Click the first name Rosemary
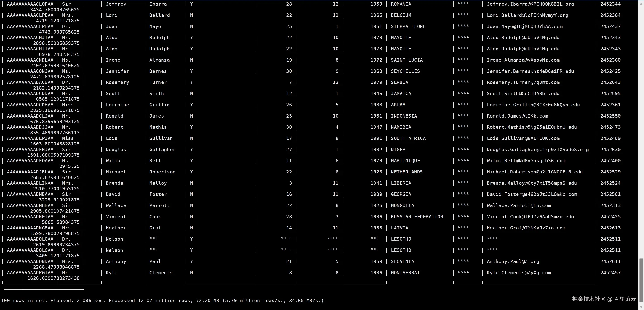 [x=117, y=82]
